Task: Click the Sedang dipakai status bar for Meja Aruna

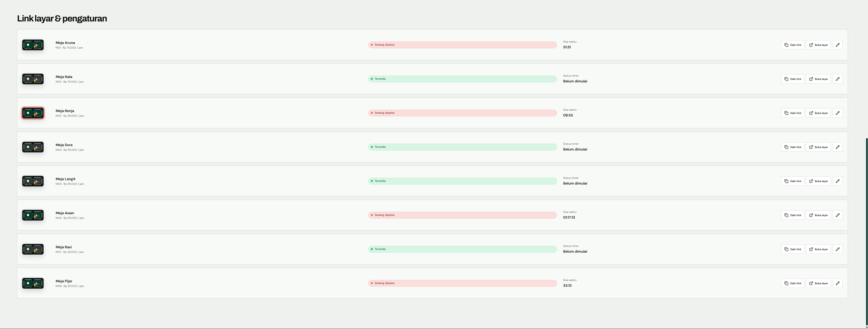Action: pyautogui.click(x=462, y=45)
